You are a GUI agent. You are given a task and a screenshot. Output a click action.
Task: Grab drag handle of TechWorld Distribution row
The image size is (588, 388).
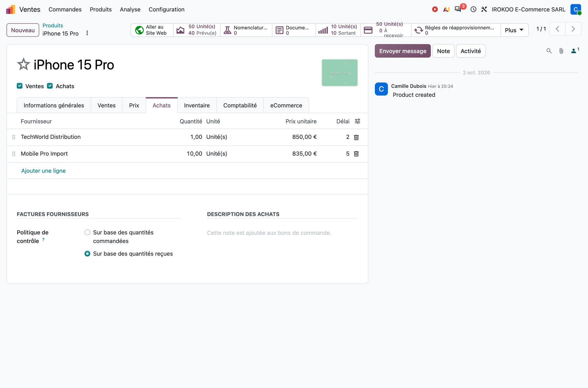point(14,137)
